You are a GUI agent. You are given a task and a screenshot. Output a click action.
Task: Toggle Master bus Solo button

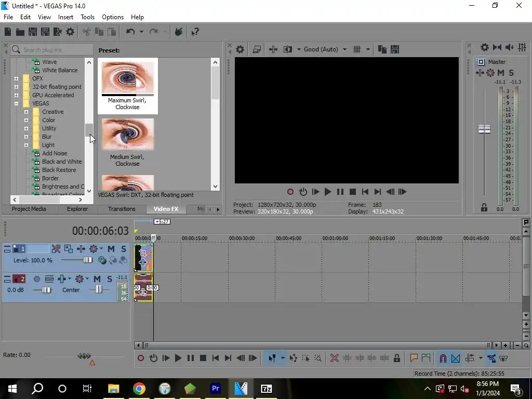(x=511, y=73)
